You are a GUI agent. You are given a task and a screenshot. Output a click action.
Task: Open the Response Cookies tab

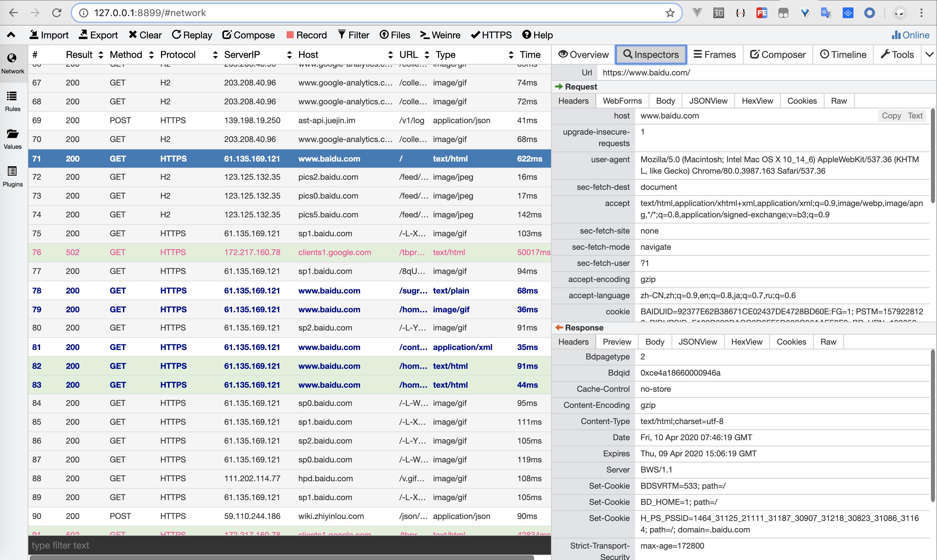coord(791,342)
